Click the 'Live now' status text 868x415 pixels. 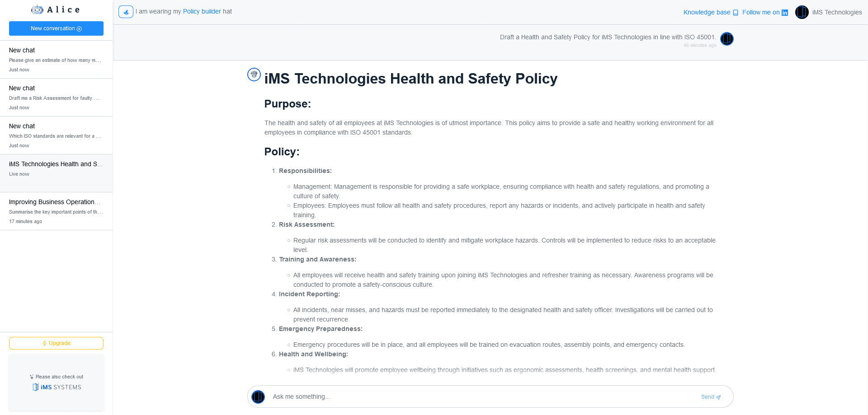pyautogui.click(x=19, y=174)
